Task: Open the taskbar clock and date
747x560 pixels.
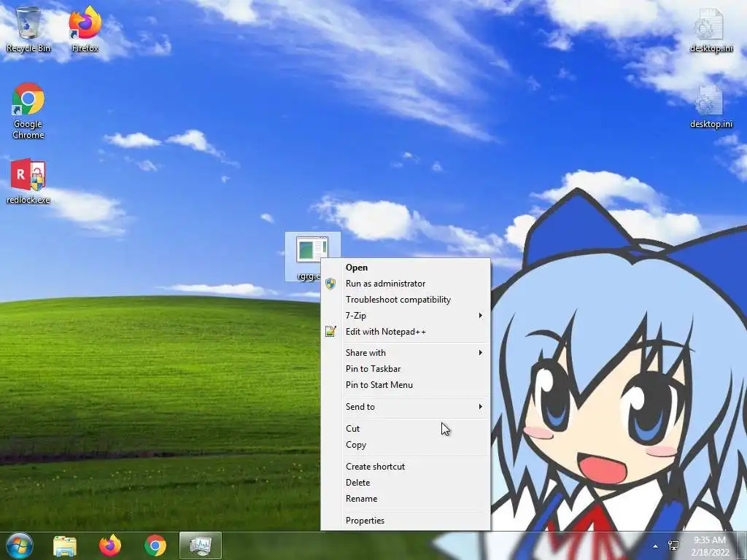Action: pyautogui.click(x=710, y=545)
